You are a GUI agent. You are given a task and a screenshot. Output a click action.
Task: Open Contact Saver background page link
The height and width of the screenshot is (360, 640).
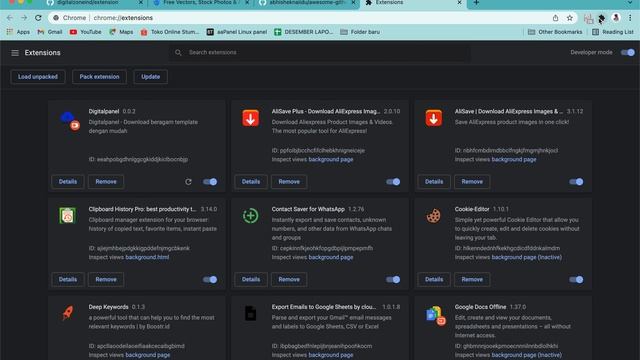[331, 257]
